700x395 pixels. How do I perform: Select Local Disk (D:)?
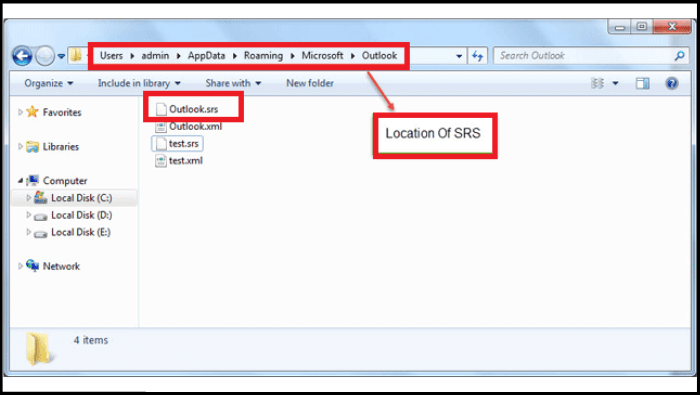(81, 215)
